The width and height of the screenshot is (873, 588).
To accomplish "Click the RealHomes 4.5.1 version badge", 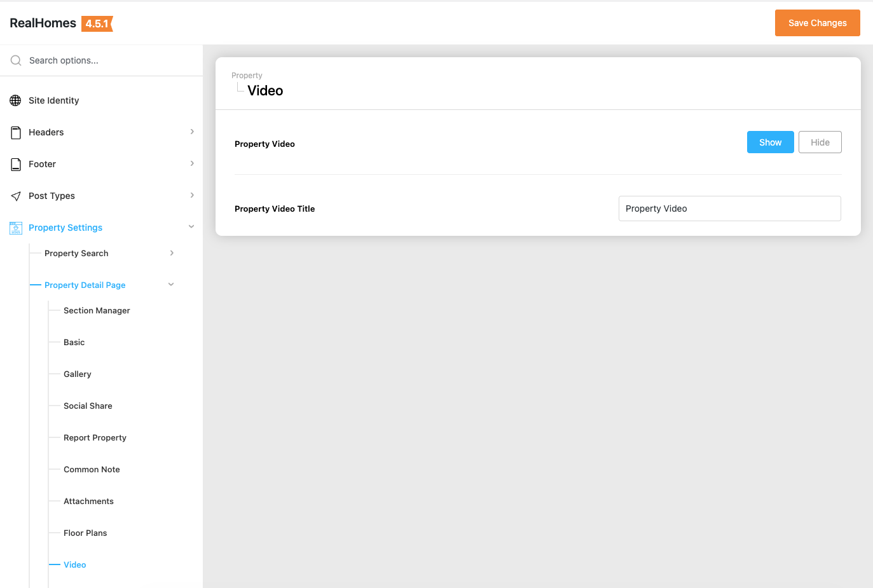I will pyautogui.click(x=97, y=24).
